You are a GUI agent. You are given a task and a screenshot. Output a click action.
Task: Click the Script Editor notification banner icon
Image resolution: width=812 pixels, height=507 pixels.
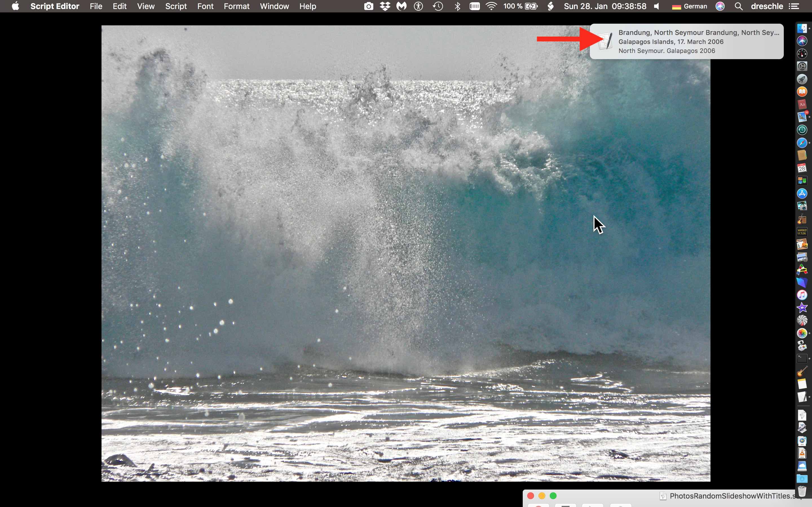(606, 41)
